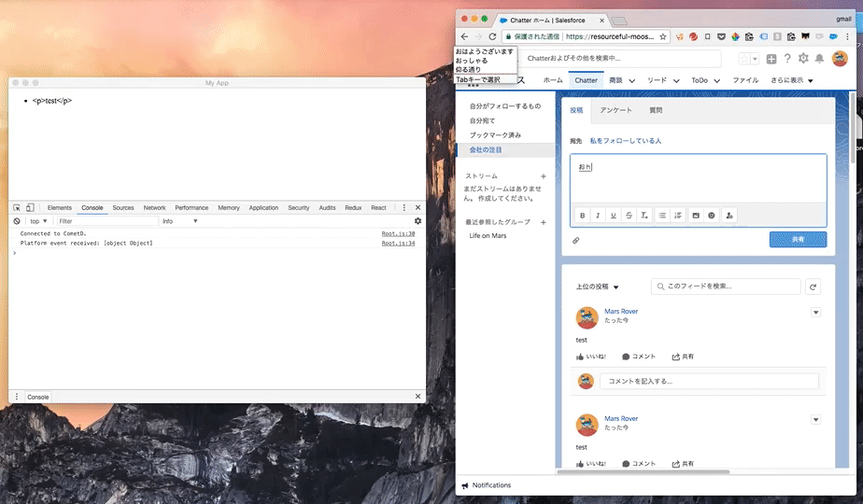The image size is (863, 504).
Task: Toggle numbered list in post editor
Action: coord(678,216)
